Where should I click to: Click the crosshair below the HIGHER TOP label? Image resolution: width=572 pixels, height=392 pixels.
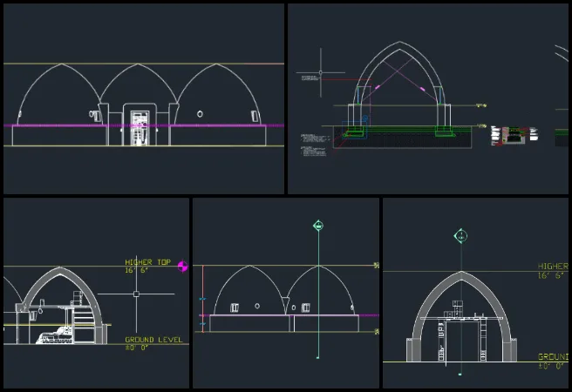136,294
